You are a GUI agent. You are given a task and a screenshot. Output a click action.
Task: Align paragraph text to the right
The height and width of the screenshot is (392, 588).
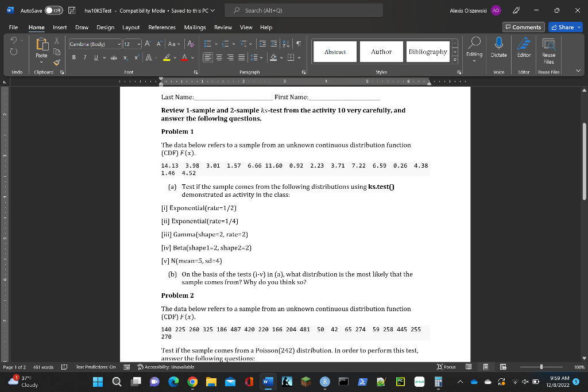click(231, 57)
